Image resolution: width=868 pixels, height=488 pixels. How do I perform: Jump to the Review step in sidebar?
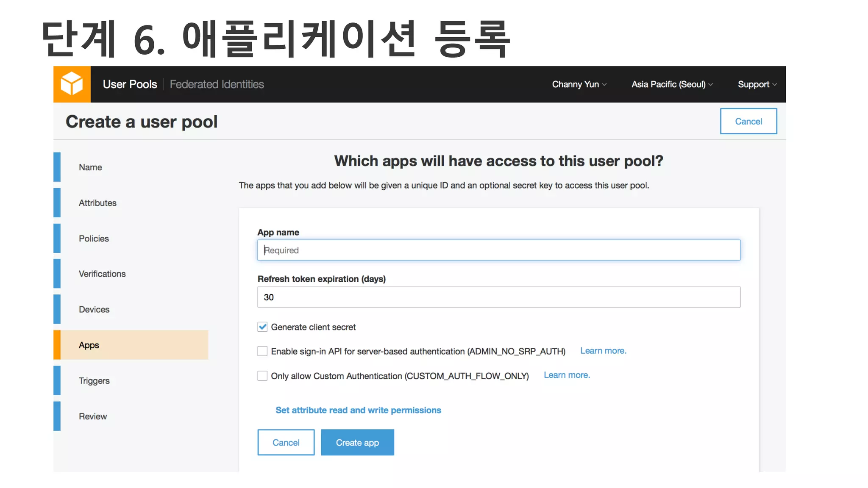(93, 416)
